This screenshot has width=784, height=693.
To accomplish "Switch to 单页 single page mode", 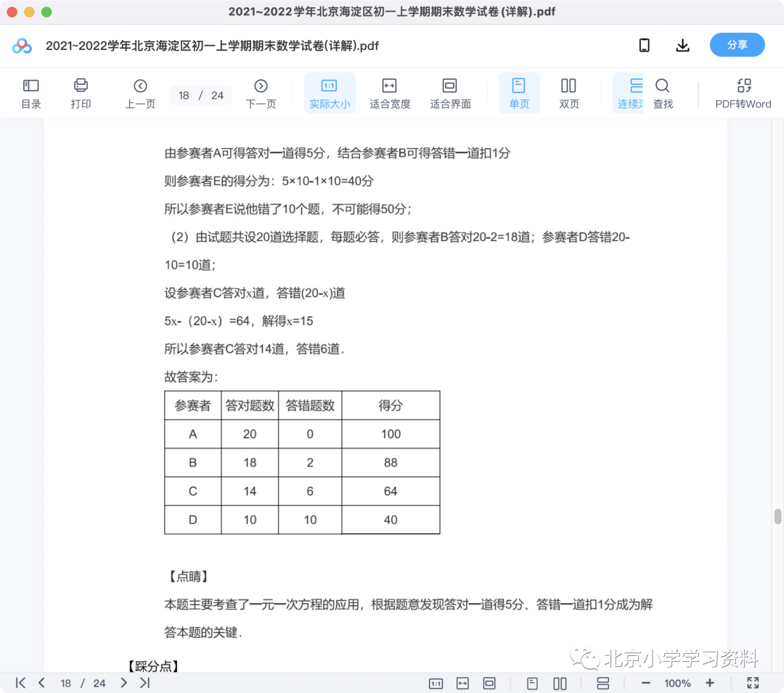I will (x=519, y=94).
